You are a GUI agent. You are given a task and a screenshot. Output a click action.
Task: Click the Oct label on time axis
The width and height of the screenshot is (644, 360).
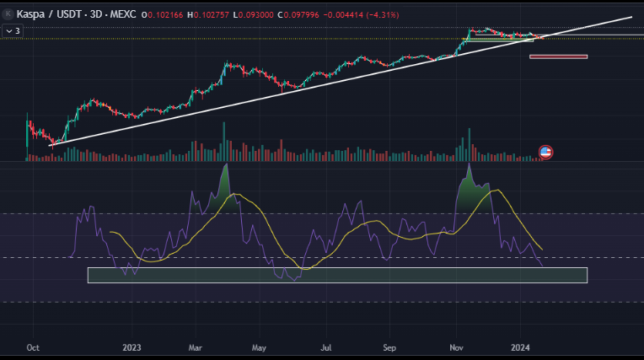coord(33,347)
